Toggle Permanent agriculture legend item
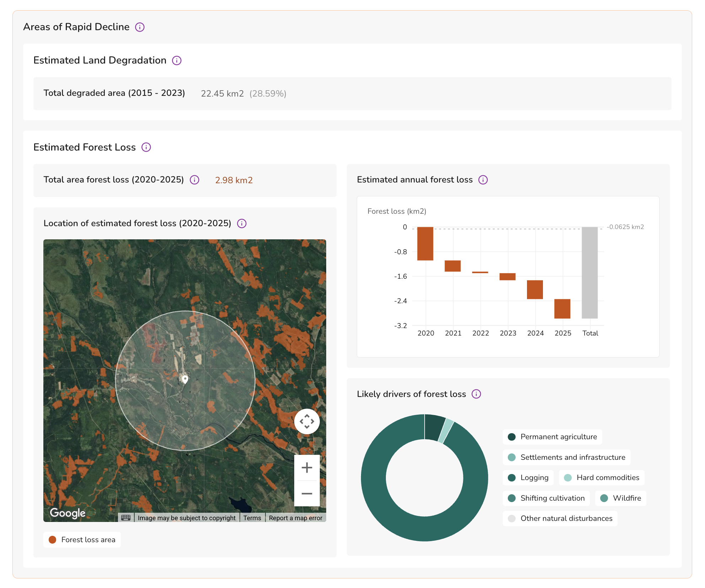This screenshot has height=588, width=705. click(x=553, y=437)
